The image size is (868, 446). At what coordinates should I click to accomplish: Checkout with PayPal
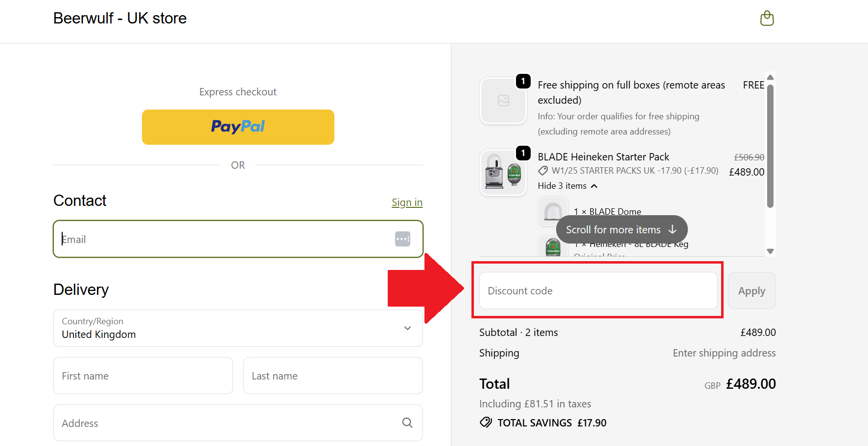238,127
